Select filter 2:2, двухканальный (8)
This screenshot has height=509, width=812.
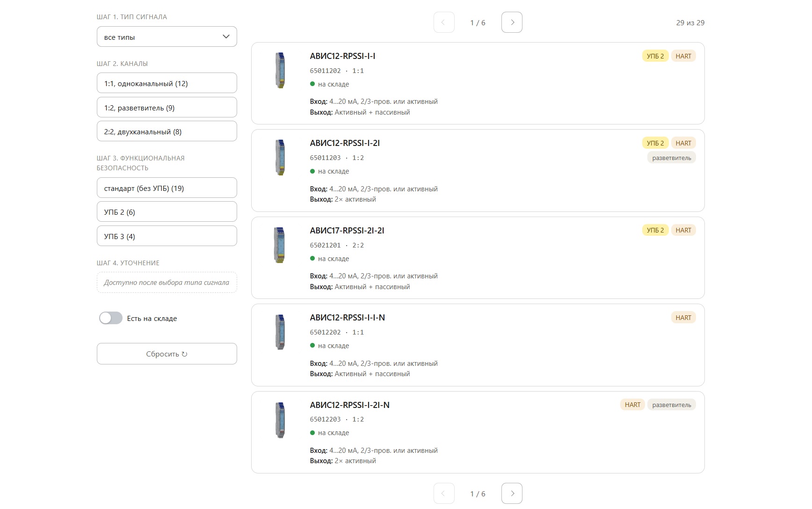(167, 131)
